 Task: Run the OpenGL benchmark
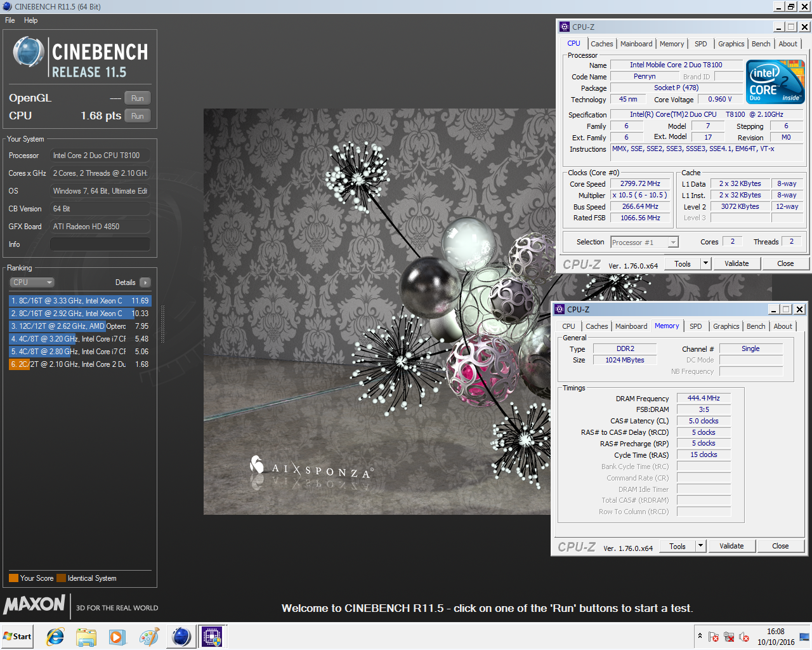(x=138, y=98)
